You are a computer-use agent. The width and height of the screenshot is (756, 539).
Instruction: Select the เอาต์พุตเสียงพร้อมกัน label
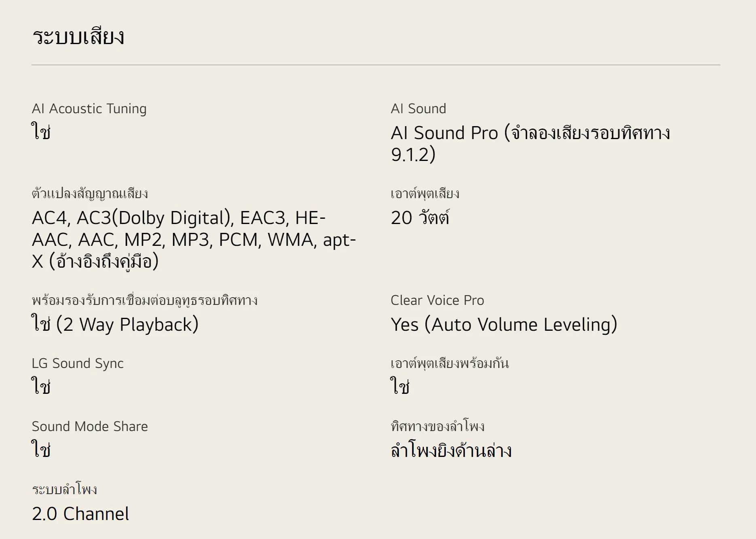click(449, 364)
